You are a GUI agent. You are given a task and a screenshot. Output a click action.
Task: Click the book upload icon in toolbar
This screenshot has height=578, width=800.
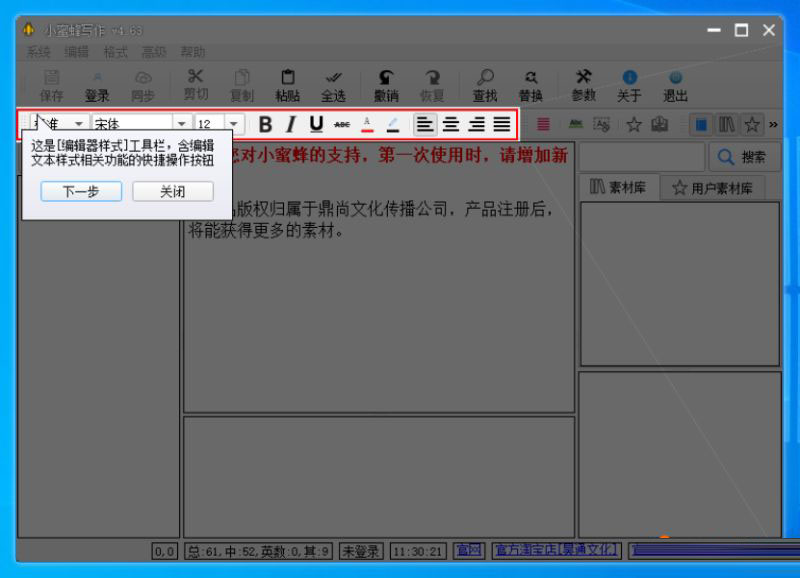click(x=660, y=124)
